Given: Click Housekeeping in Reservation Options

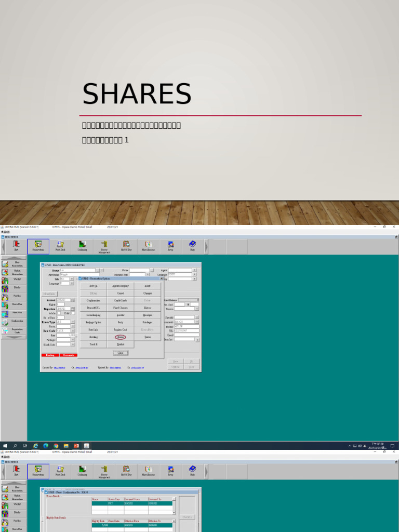Looking at the screenshot, I should pyautogui.click(x=94, y=315).
